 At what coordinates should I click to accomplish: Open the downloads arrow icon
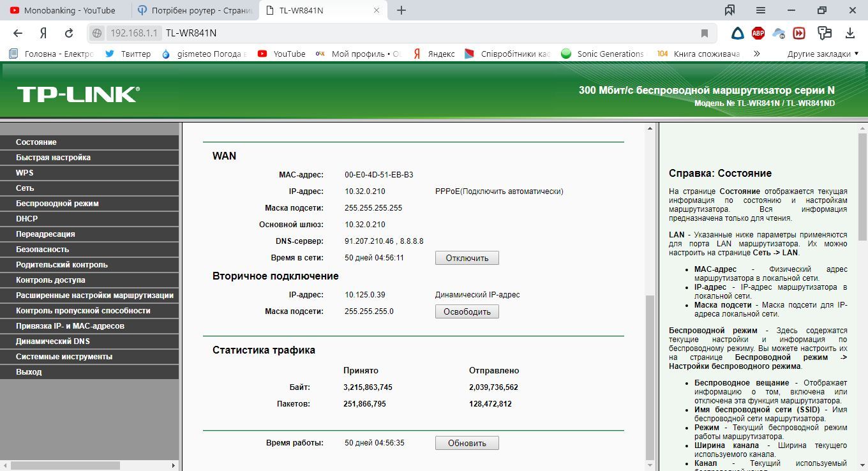[x=850, y=33]
